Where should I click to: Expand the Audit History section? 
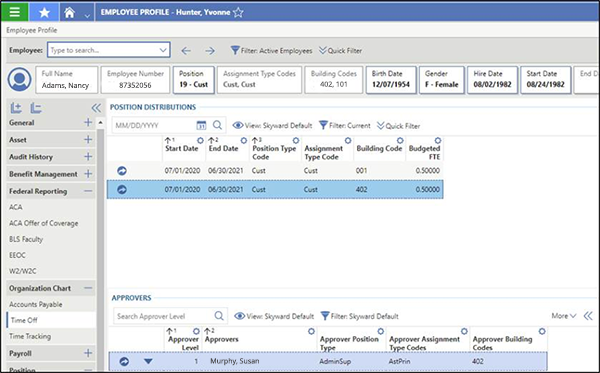click(88, 156)
